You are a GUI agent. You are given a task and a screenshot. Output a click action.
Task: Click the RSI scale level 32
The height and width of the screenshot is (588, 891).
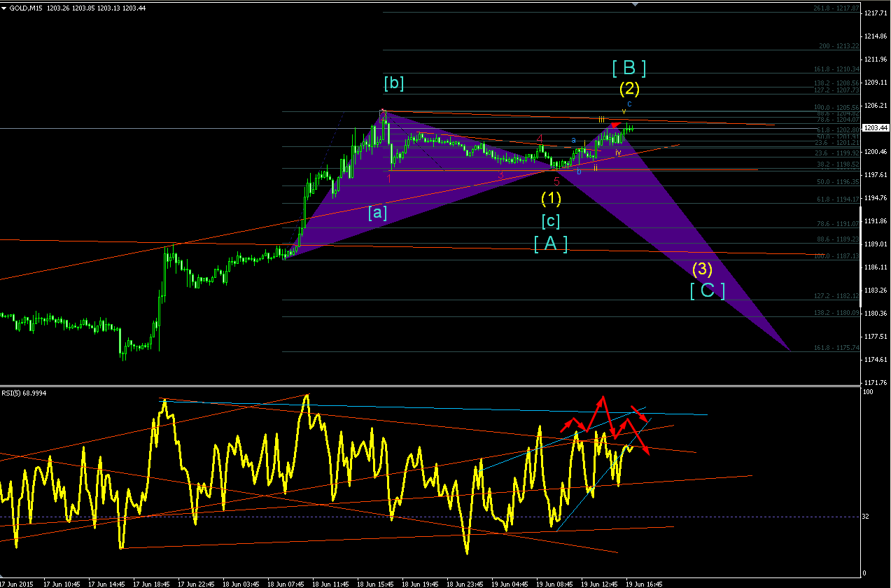[867, 516]
